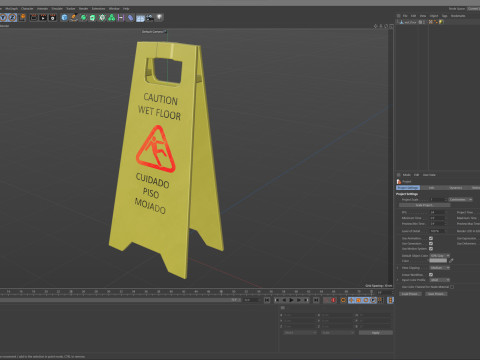Toggle Rotation keyframe recording
This screenshot has height=360, width=480.
[366, 300]
